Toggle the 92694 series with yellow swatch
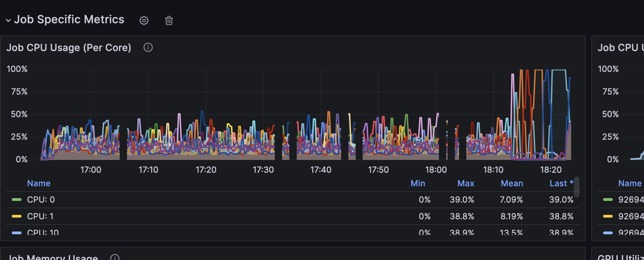The height and width of the screenshot is (260, 644). 631,216
